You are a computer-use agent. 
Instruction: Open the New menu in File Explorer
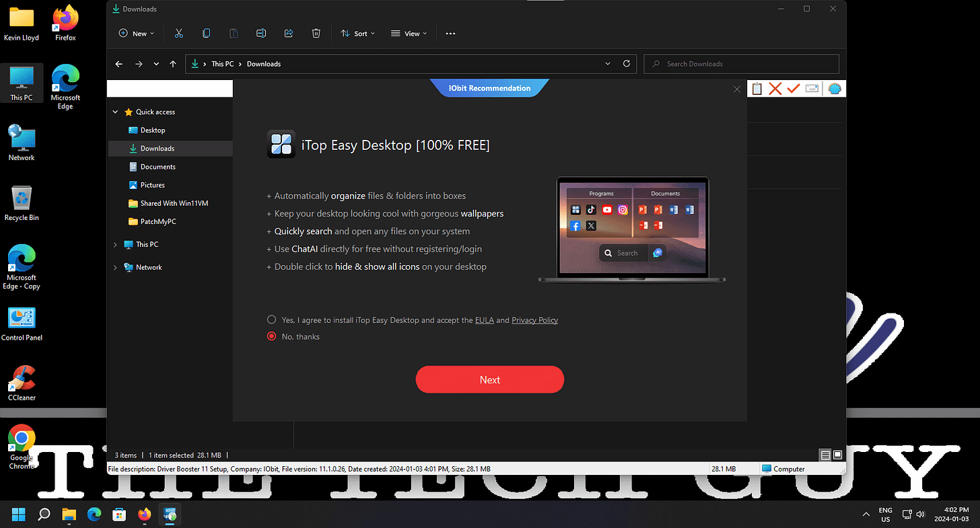(x=137, y=34)
